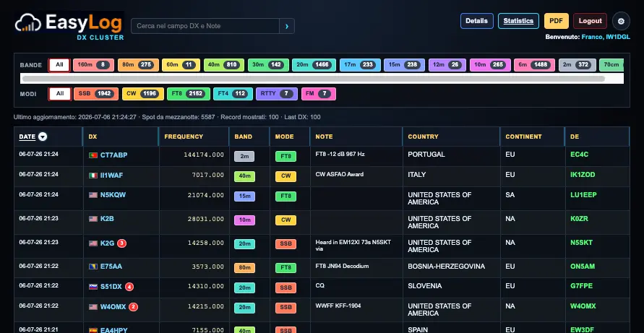
Task: Open the E75AA callsign link
Action: click(111, 267)
